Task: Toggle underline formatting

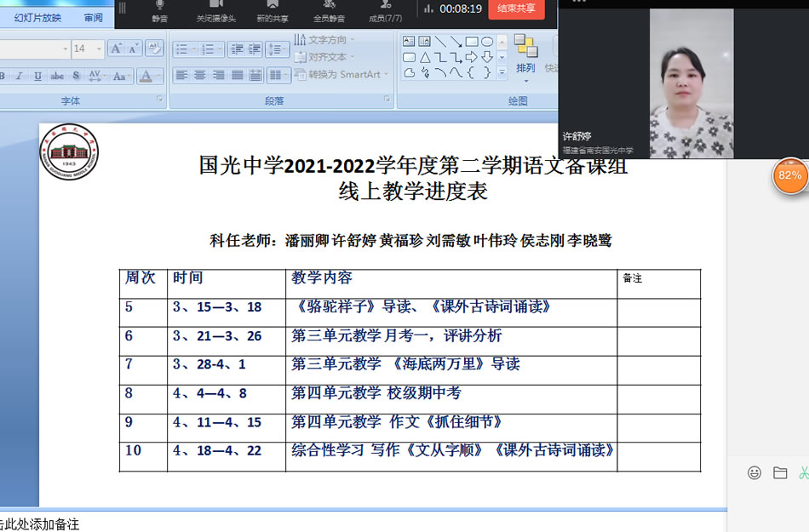Action: tap(37, 77)
